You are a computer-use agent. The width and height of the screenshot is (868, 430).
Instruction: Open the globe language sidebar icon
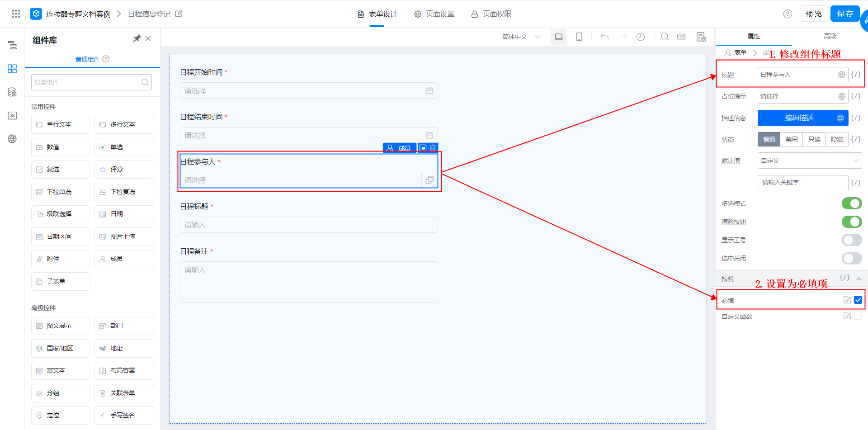pyautogui.click(x=12, y=139)
